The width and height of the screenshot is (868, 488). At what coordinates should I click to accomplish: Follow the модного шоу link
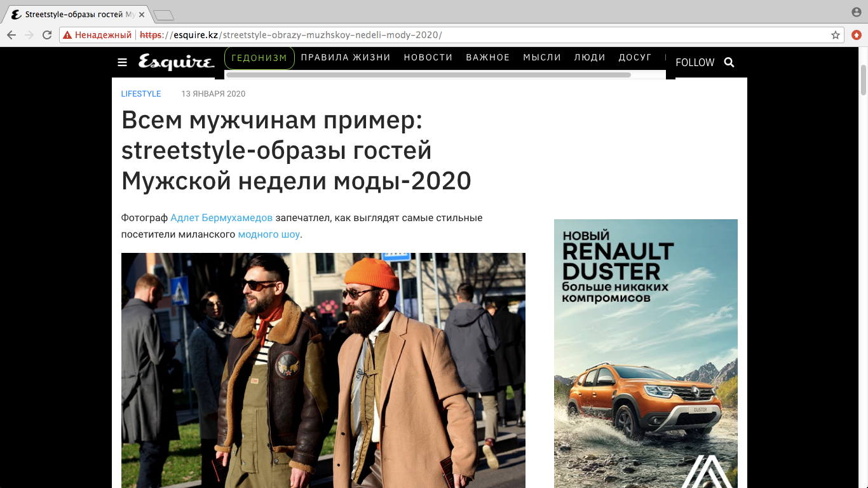tap(268, 234)
